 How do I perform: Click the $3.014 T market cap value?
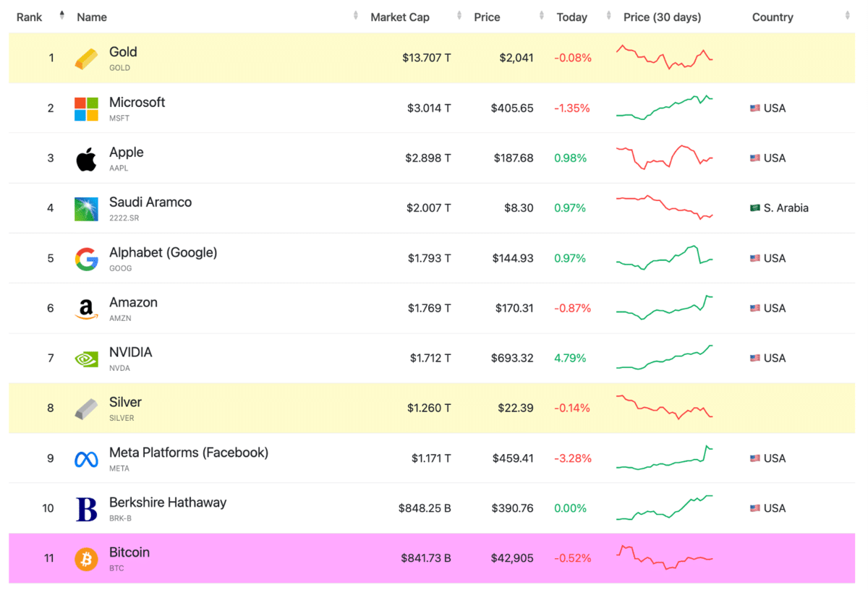pos(429,108)
